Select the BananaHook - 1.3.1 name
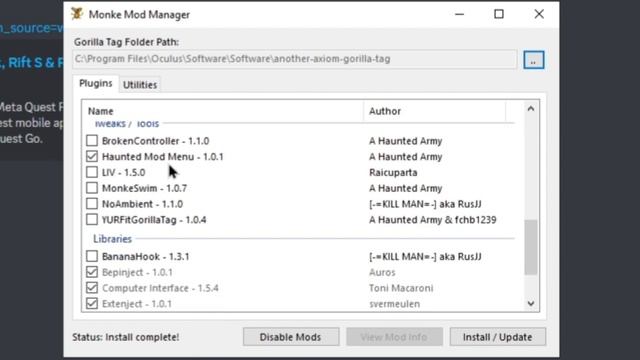Screen dimensions: 640x360 [x=145, y=257]
